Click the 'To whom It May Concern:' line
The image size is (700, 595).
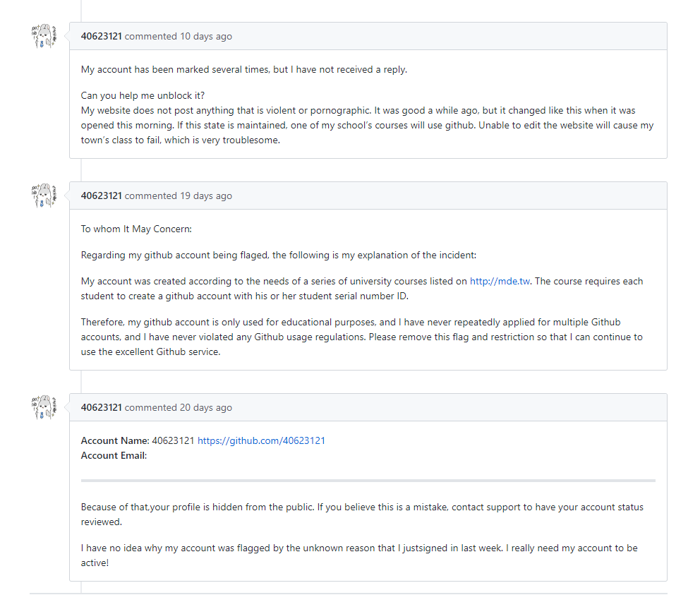tap(136, 229)
